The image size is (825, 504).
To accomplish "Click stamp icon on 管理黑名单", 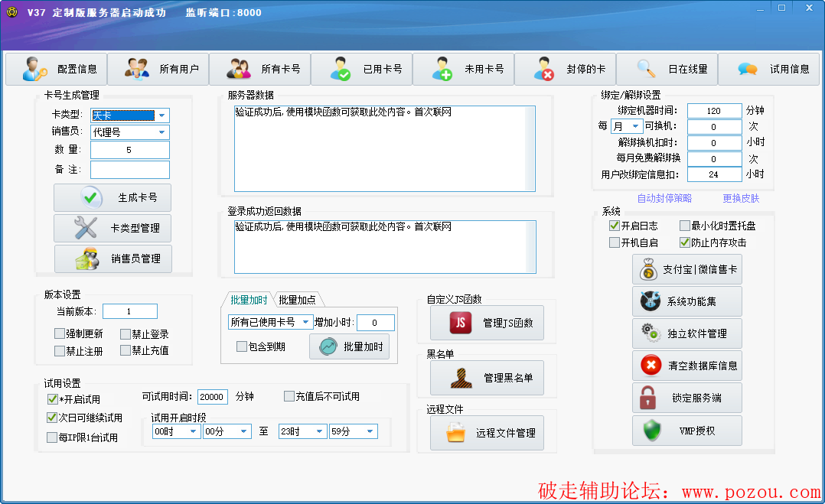I will pos(461,378).
